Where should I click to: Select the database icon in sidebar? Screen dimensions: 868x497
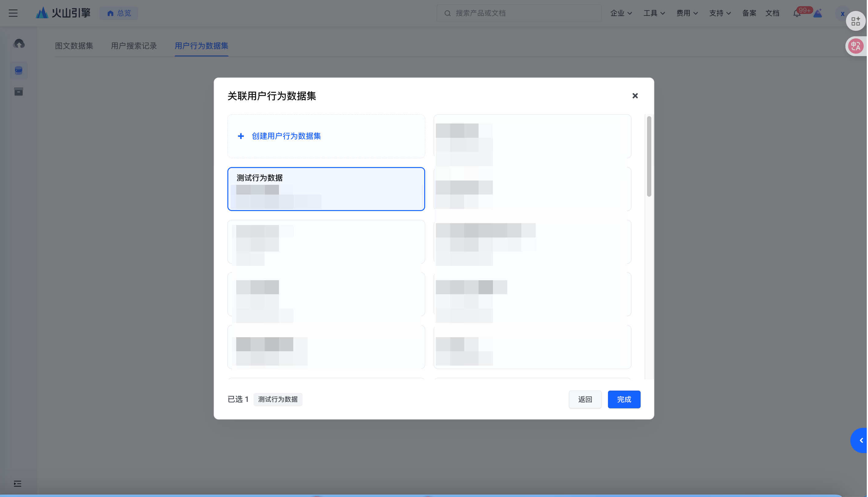18,70
